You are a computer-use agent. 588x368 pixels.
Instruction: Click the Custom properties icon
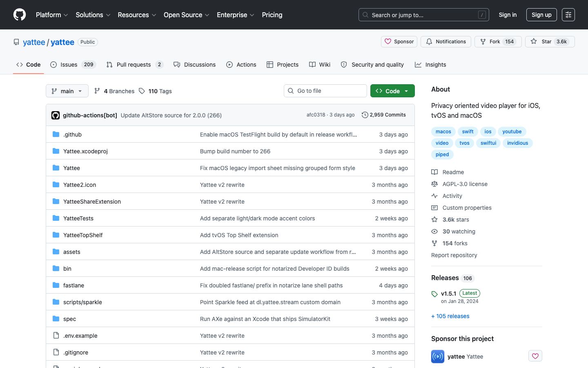434,208
